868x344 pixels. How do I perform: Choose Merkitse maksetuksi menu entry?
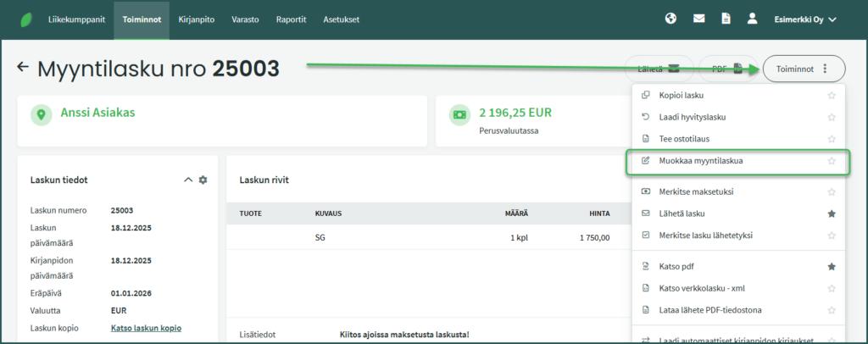click(695, 191)
